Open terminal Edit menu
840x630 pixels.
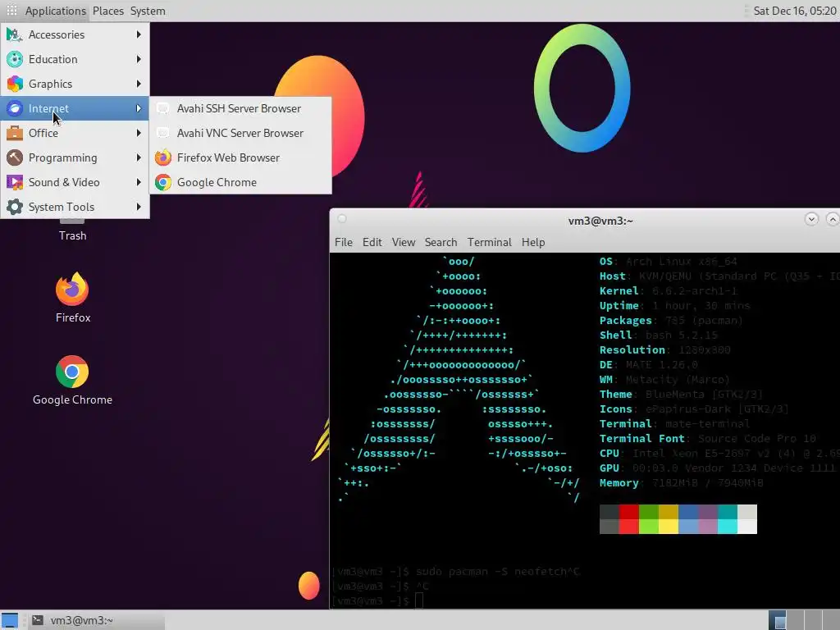tap(372, 242)
